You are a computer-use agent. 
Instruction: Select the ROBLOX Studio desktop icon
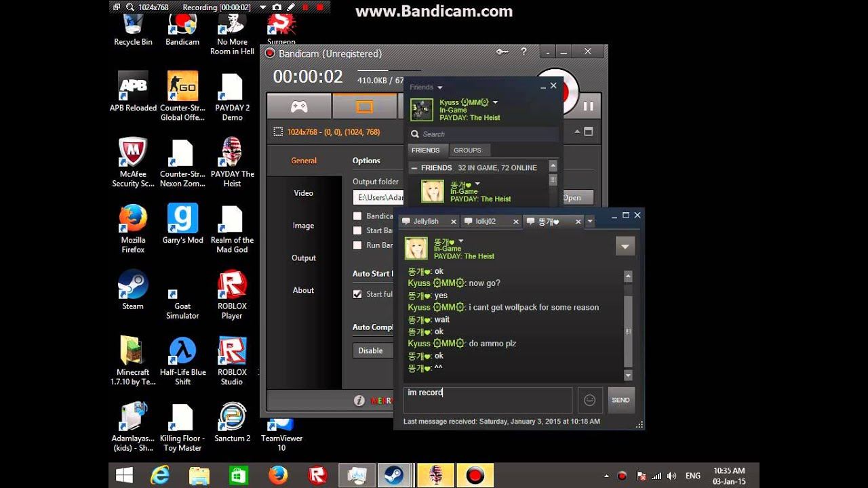(x=232, y=361)
